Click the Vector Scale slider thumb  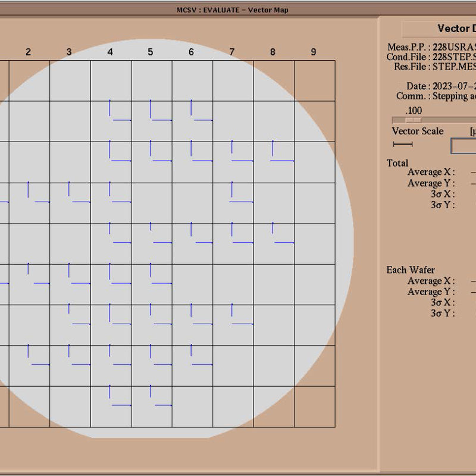click(413, 120)
